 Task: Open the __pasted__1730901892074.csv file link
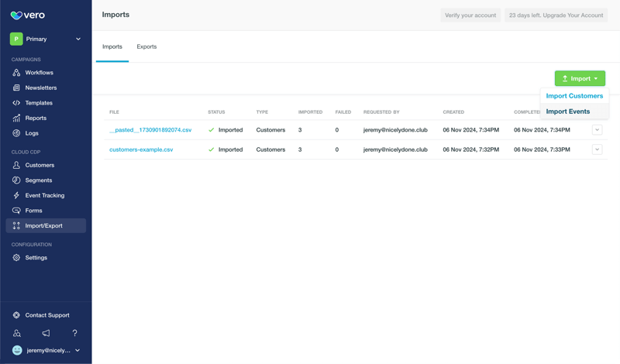coord(150,130)
